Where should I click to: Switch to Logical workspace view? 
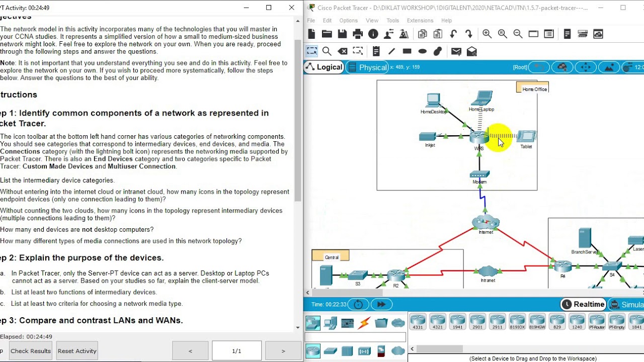(x=324, y=67)
